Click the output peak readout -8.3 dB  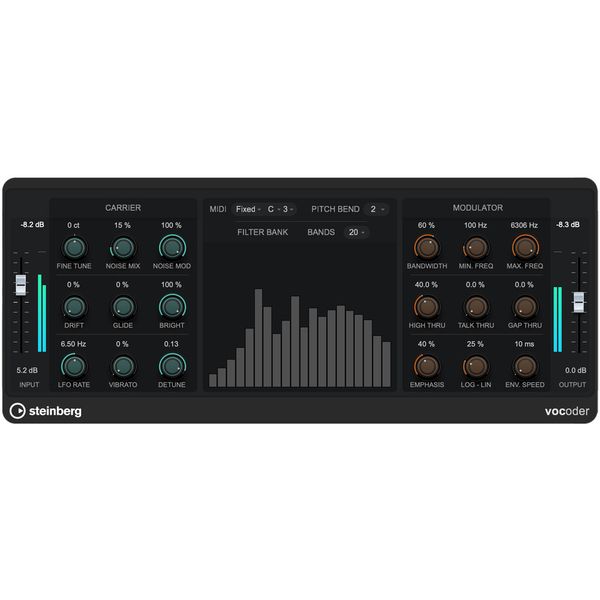point(567,225)
